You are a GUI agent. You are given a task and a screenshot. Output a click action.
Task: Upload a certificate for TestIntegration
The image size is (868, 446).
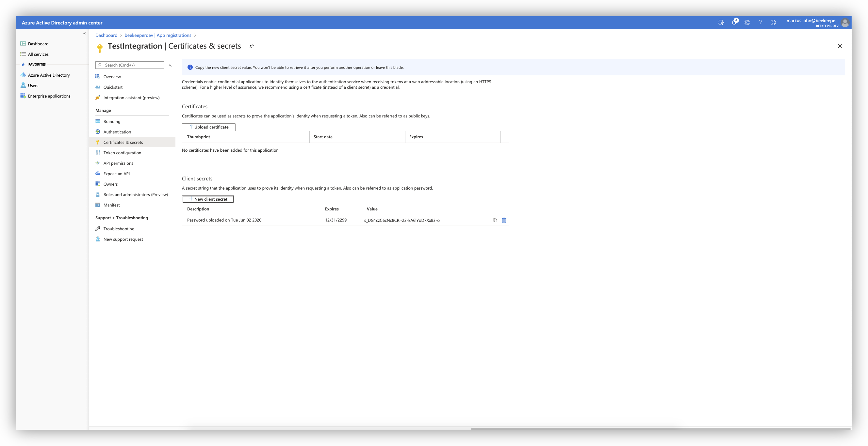click(208, 127)
